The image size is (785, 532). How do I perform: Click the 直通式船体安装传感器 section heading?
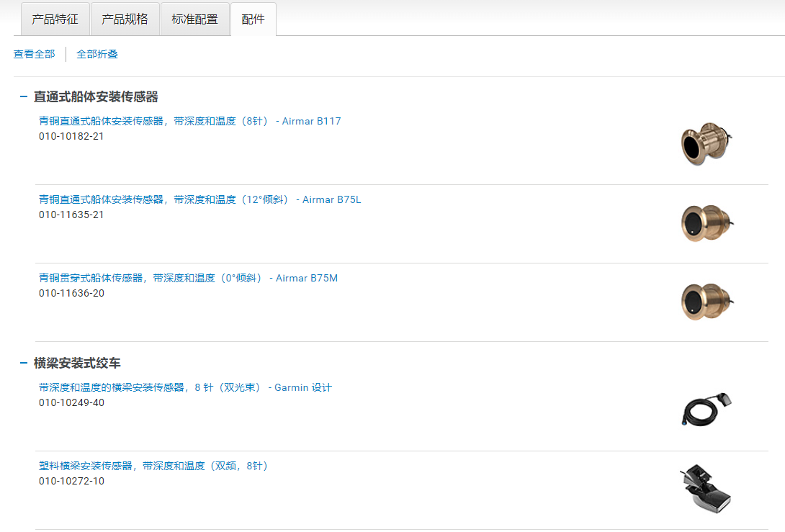point(96,96)
